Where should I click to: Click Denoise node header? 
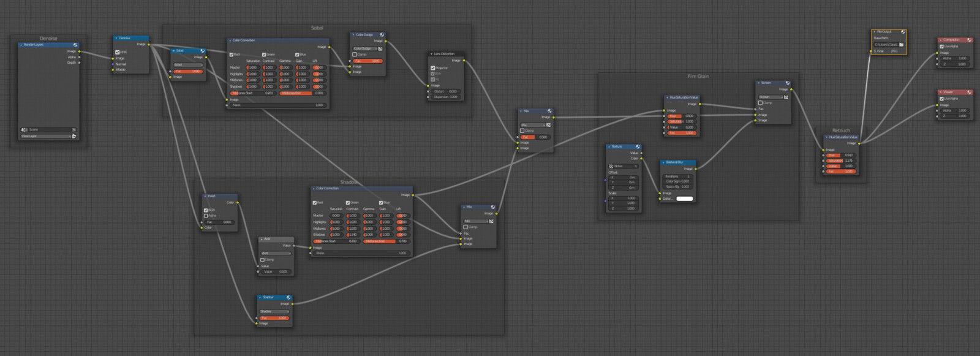pyautogui.click(x=131, y=38)
